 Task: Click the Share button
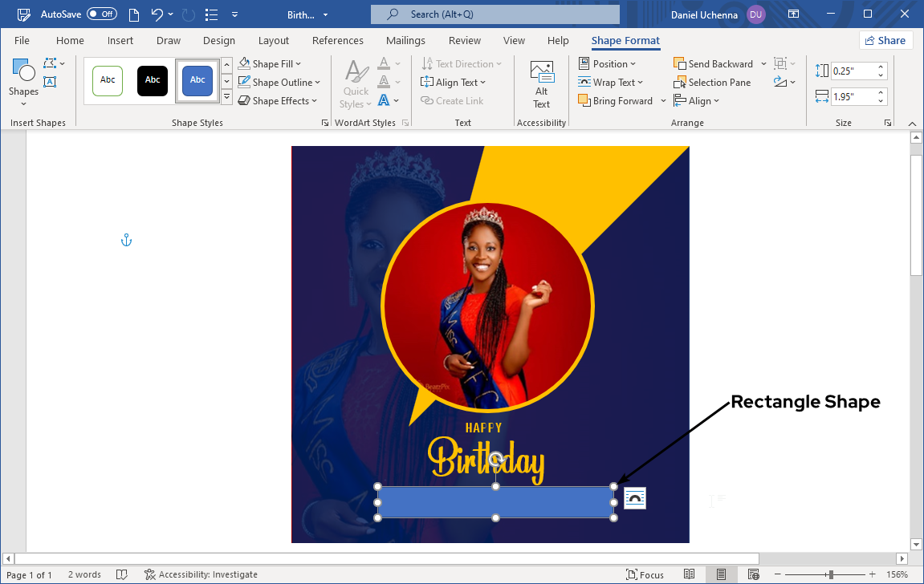tap(885, 41)
